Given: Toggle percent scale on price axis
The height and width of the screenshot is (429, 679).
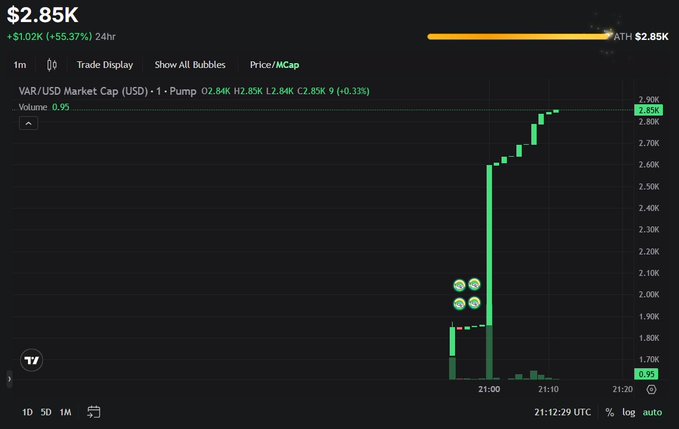Looking at the screenshot, I should coord(610,412).
